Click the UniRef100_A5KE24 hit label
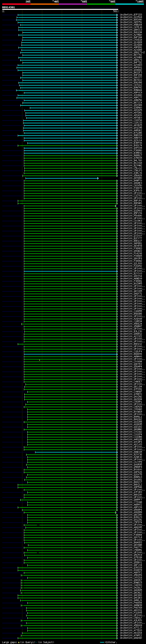 131,324
